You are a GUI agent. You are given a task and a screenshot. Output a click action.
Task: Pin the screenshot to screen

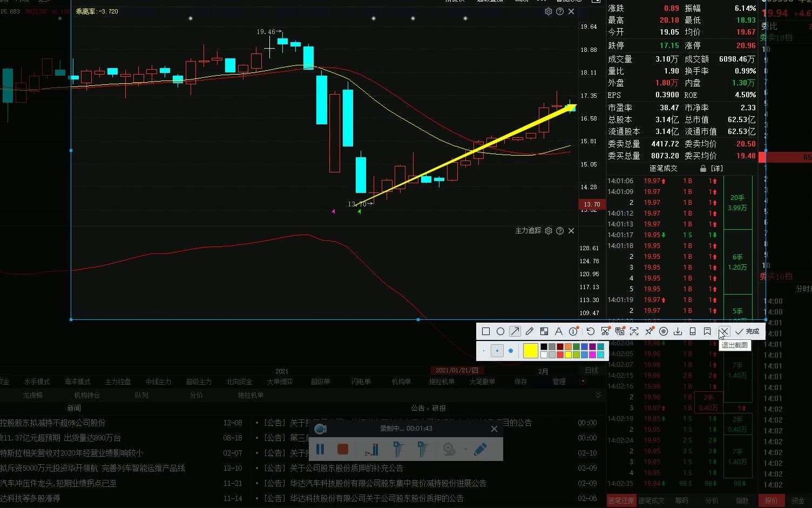tap(649, 331)
